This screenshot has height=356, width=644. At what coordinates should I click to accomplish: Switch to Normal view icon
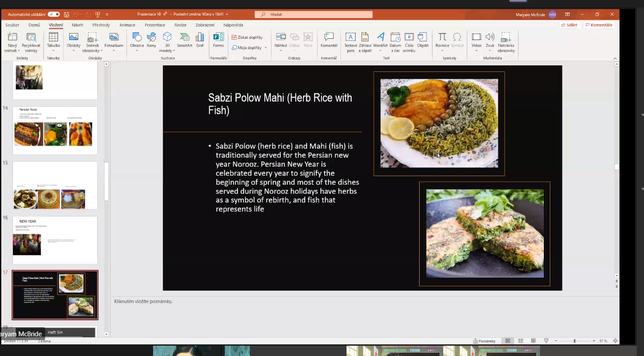pos(508,341)
